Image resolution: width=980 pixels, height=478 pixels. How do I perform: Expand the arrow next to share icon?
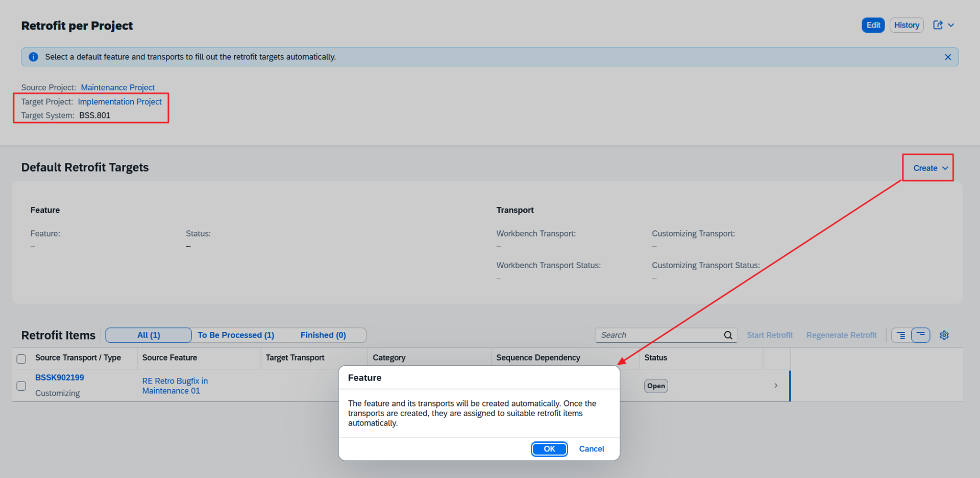point(951,25)
